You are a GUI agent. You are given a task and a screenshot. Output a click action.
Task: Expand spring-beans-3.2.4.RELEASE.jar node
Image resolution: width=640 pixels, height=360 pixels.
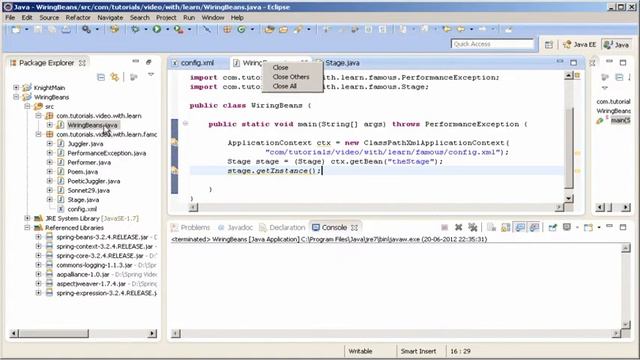tap(38, 237)
